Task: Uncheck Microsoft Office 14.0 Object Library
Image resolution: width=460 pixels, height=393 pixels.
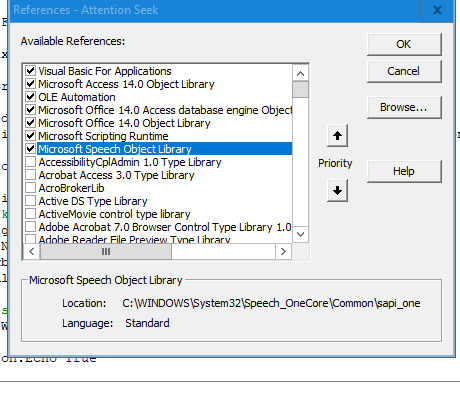Action: pos(30,123)
